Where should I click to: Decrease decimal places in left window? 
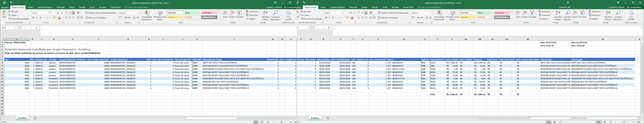coord(137,18)
